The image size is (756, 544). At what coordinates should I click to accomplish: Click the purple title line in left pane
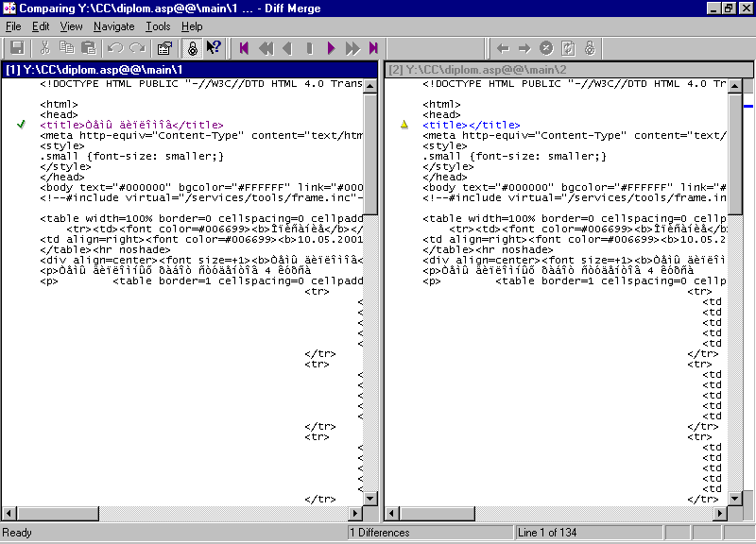tap(131, 125)
